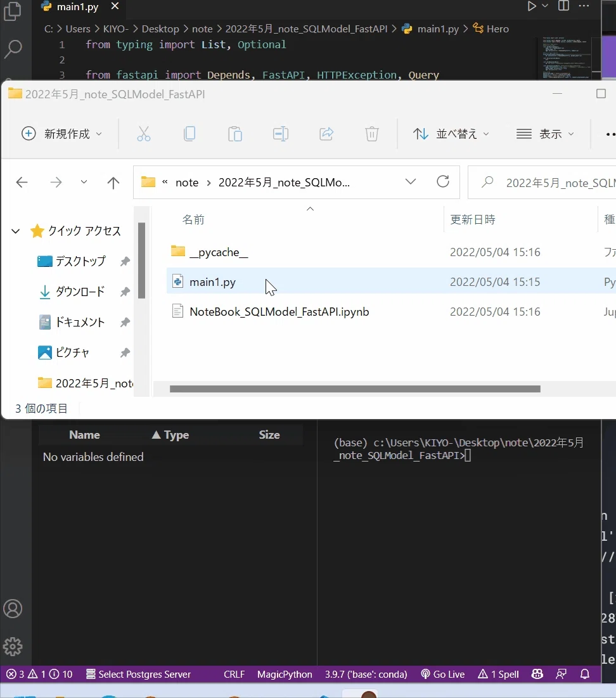Click Go Live in status bar
The width and height of the screenshot is (616, 698).
[442, 674]
